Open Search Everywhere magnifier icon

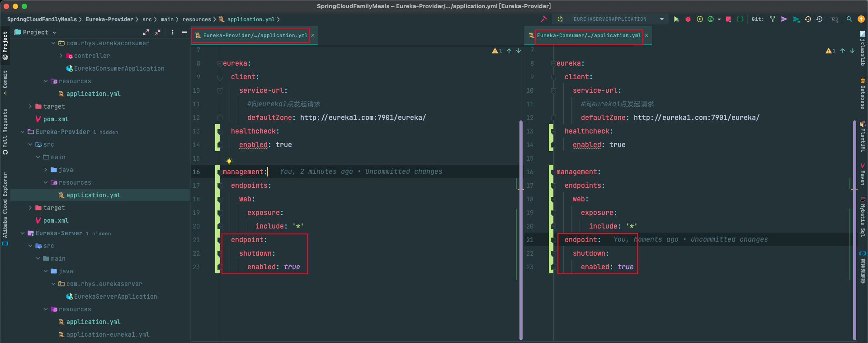849,19
